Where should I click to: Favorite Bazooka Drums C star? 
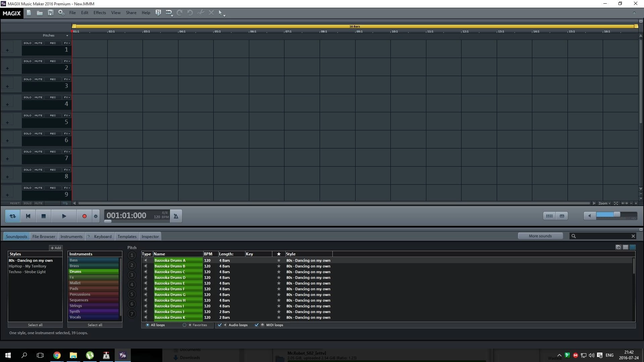[x=279, y=272]
